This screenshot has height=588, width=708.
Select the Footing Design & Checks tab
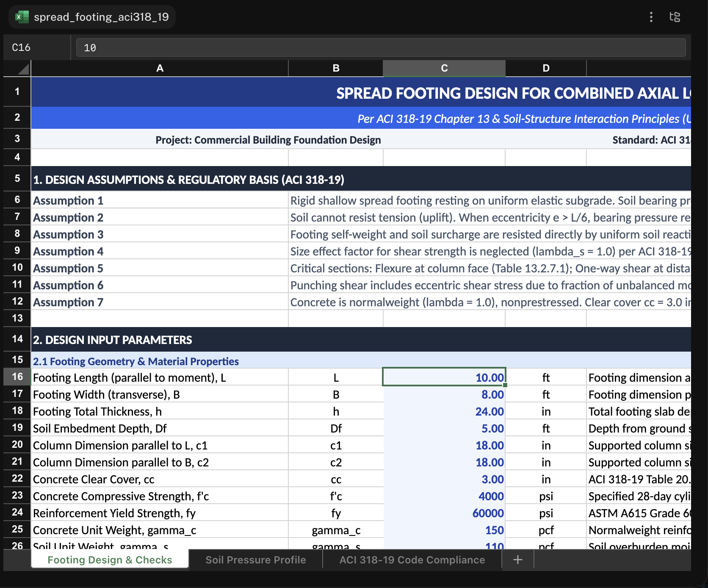[x=110, y=560]
